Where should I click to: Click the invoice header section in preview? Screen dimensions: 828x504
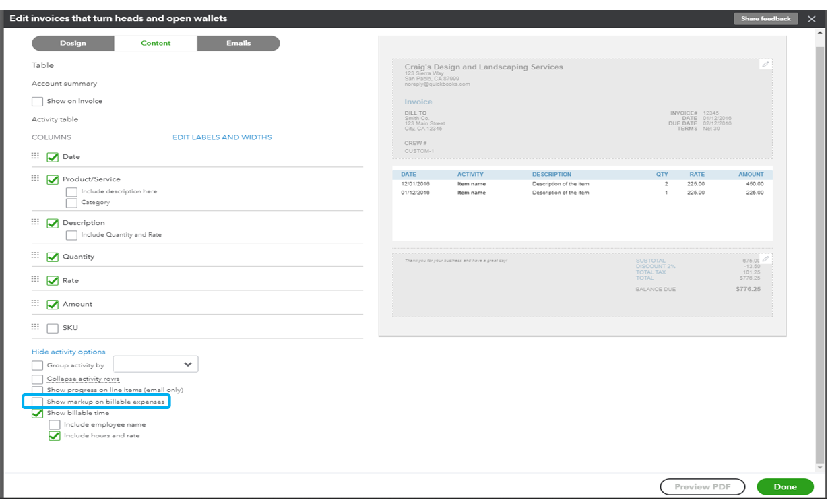point(583,108)
